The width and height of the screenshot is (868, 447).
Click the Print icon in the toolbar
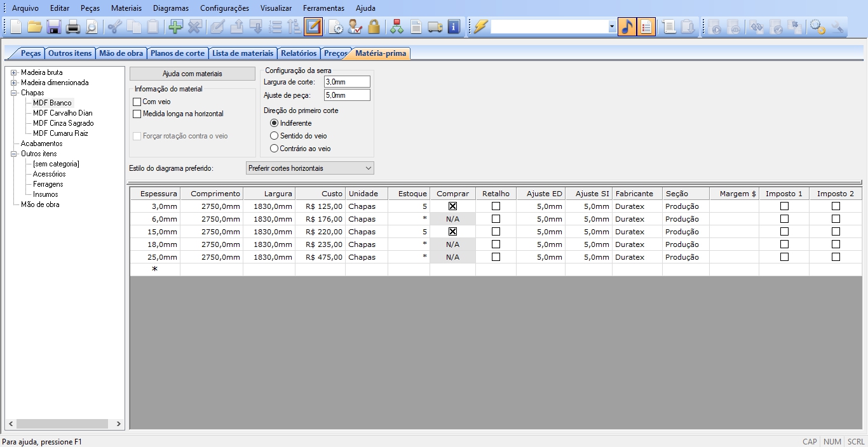tap(73, 27)
